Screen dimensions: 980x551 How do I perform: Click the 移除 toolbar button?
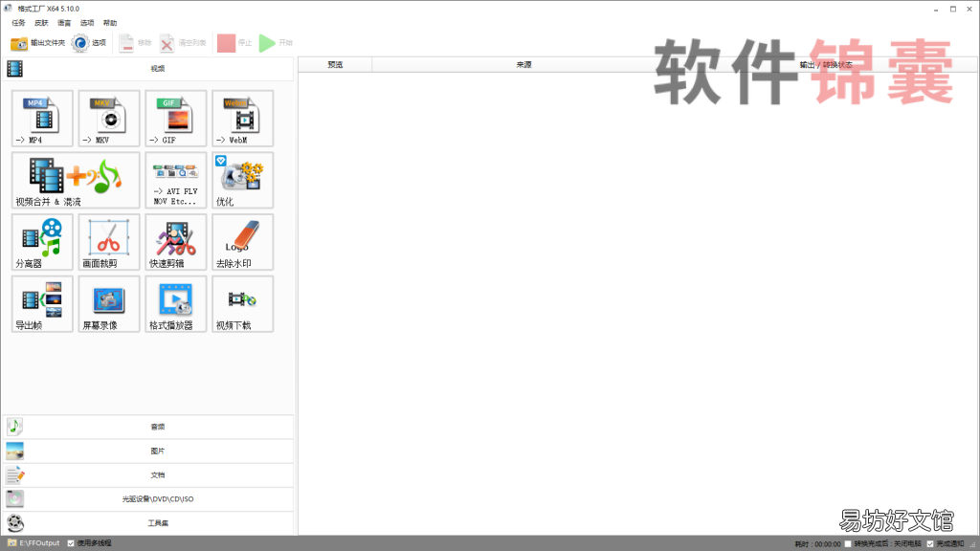coord(135,43)
